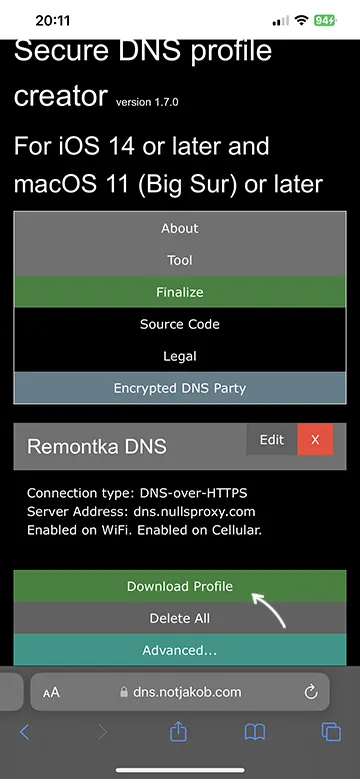
Task: Expand the Advanced... options
Action: click(x=180, y=650)
